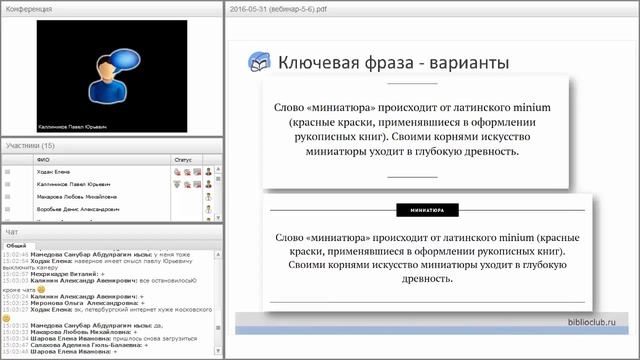640x360 pixels.
Task: Click the chat scroll-up arrow
Action: point(218,254)
